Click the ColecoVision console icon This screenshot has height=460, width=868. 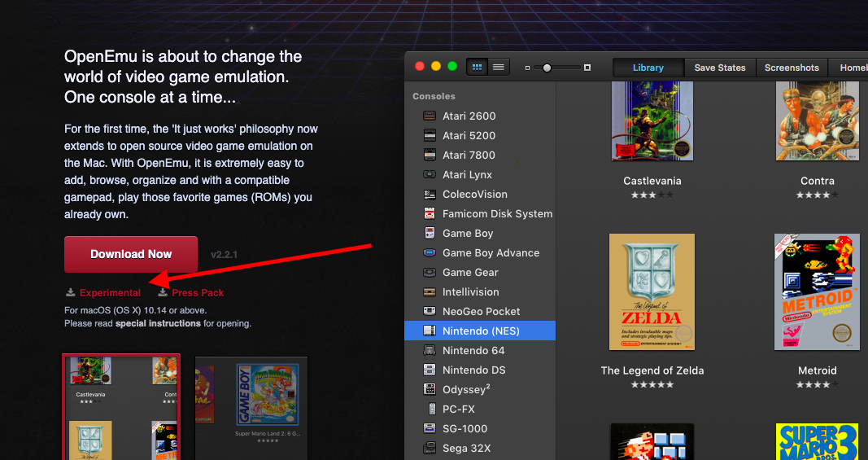click(x=430, y=194)
